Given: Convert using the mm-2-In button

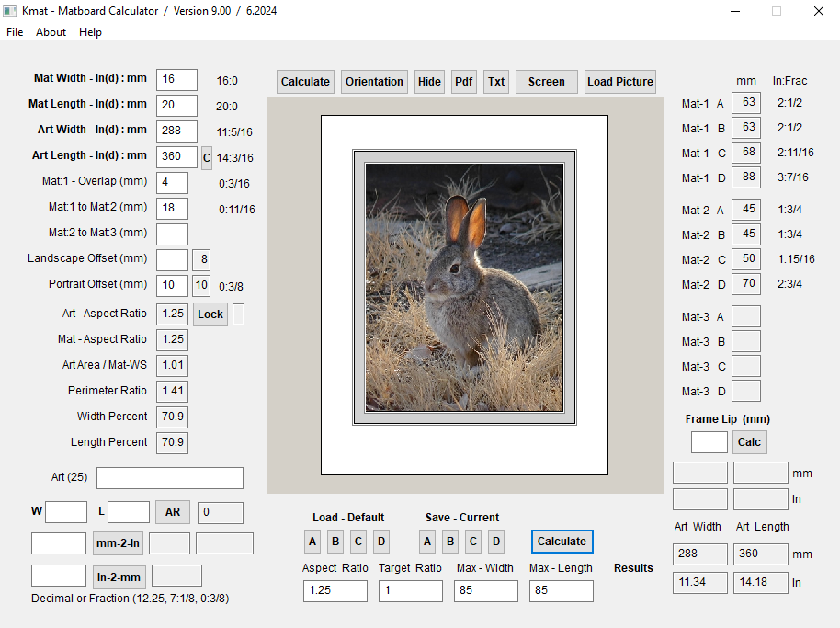Looking at the screenshot, I should pyautogui.click(x=119, y=543).
